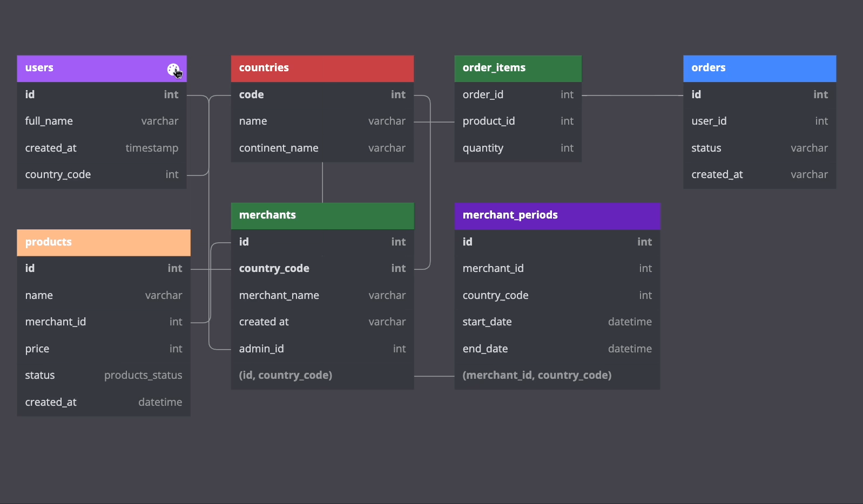This screenshot has height=504, width=863.
Task: Click the country_code field in merchants table
Action: [x=322, y=269]
